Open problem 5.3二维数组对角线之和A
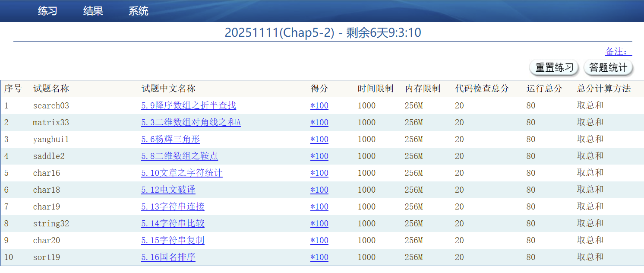Viewport: 644px width, 273px height. point(191,122)
